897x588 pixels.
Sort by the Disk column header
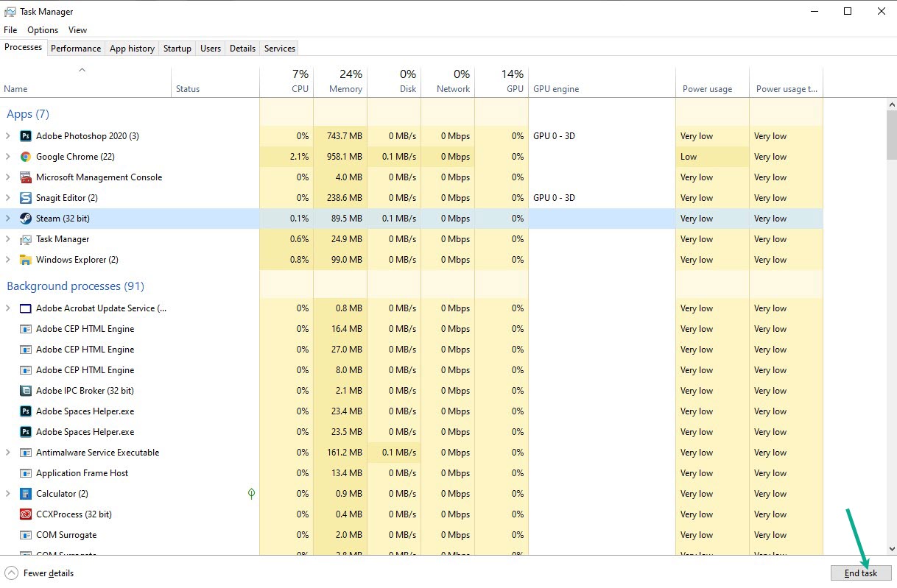(394, 82)
